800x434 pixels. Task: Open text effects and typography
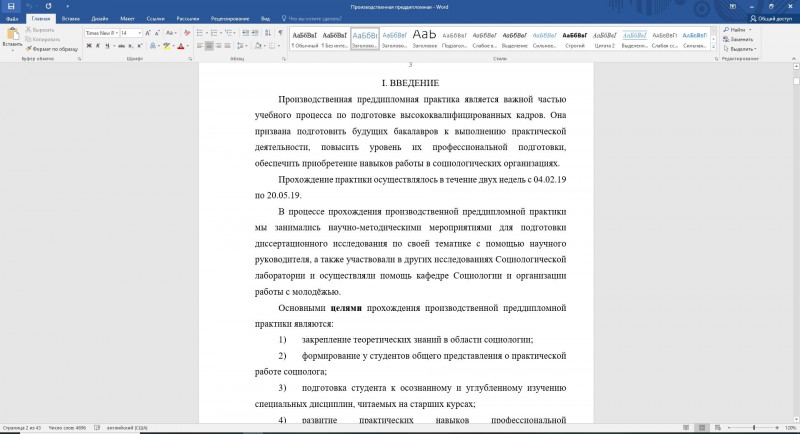(x=154, y=46)
